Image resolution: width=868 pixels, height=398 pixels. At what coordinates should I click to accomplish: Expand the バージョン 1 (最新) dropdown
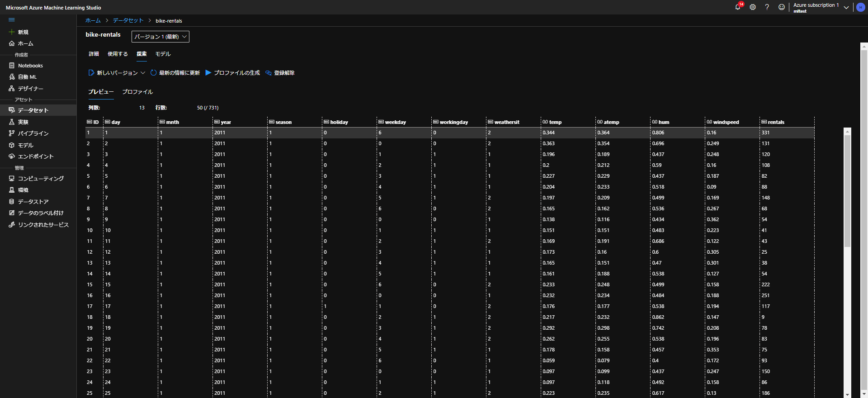click(160, 37)
